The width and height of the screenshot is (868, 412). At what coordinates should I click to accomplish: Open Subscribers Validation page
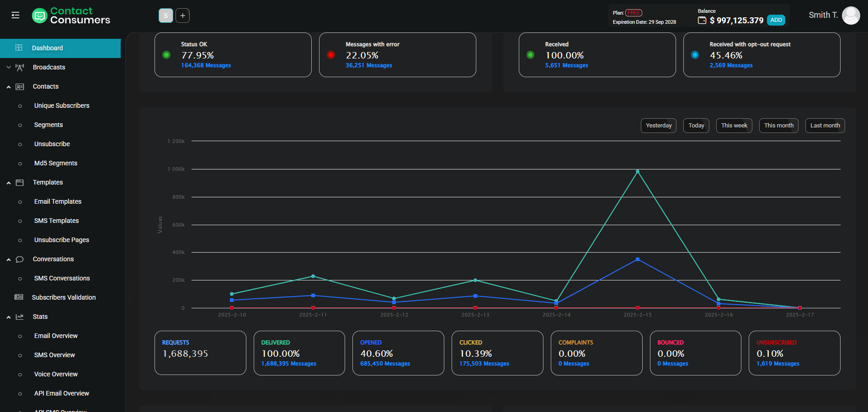(x=64, y=297)
